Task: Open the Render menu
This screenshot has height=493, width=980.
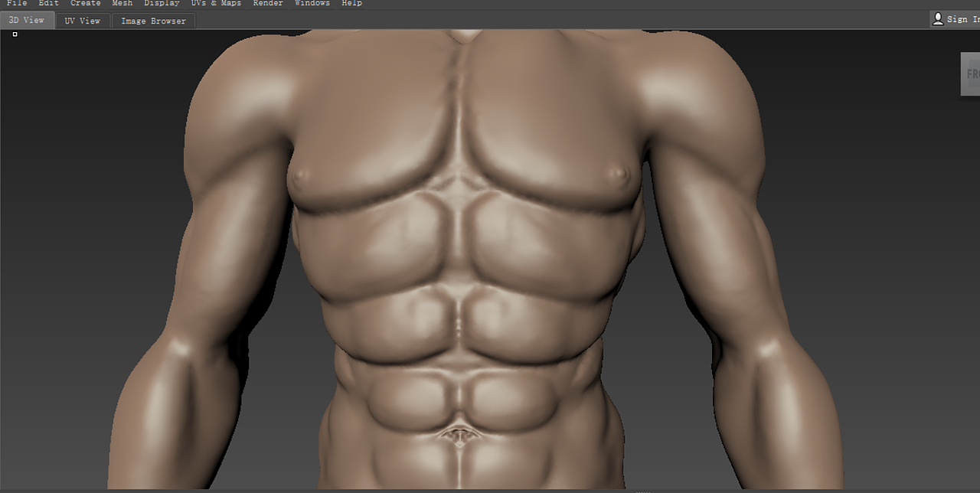Action: [268, 3]
